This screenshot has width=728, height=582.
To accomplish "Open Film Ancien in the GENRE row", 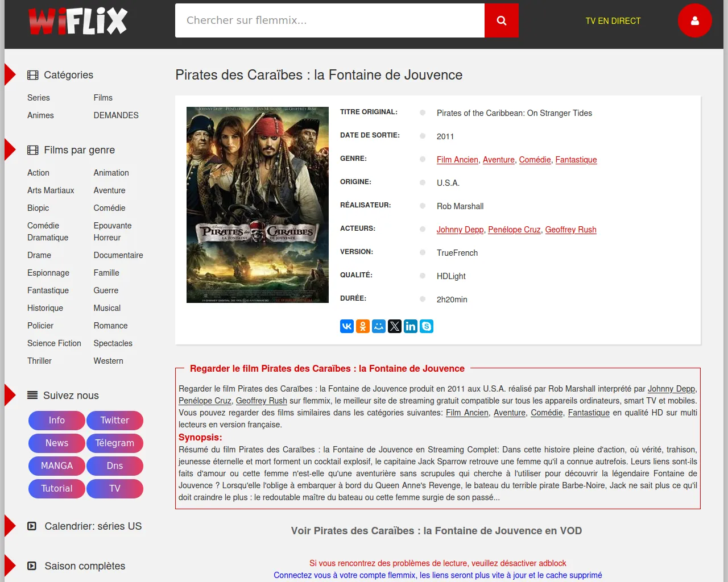I will (x=457, y=160).
